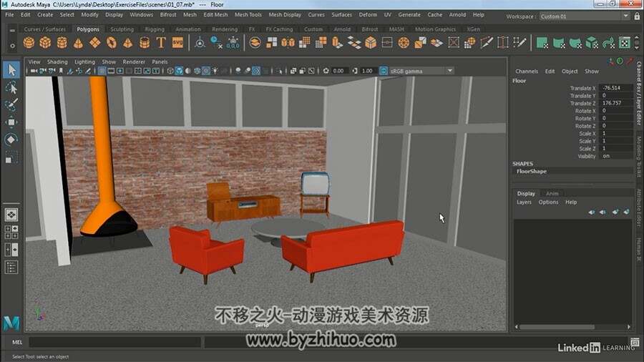Open the sRGB gamma view transform dropdown
Screen dimensions: 644x362
(421, 71)
